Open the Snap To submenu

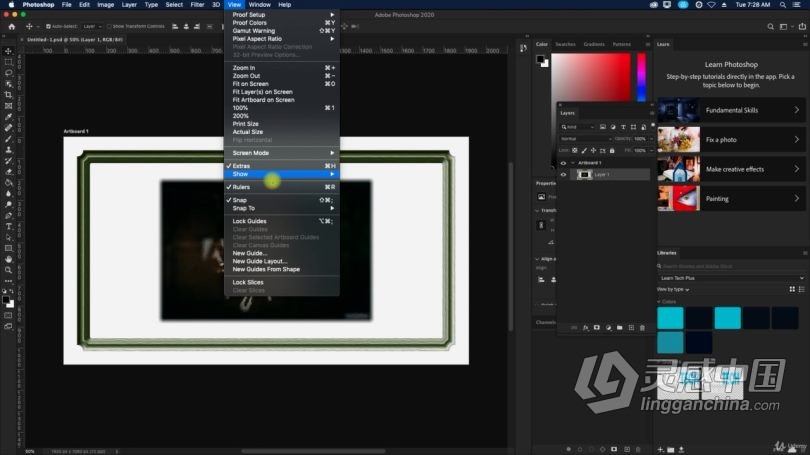click(282, 208)
